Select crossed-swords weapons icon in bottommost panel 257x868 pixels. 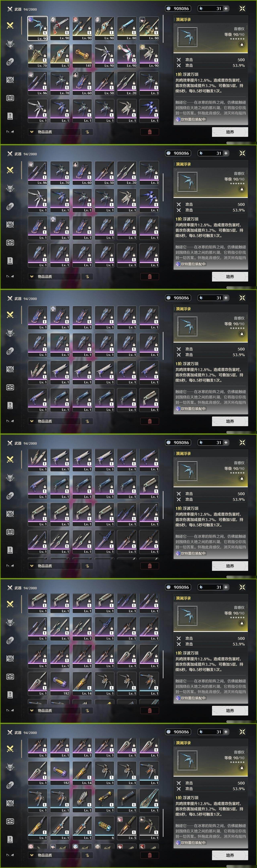click(x=10, y=749)
